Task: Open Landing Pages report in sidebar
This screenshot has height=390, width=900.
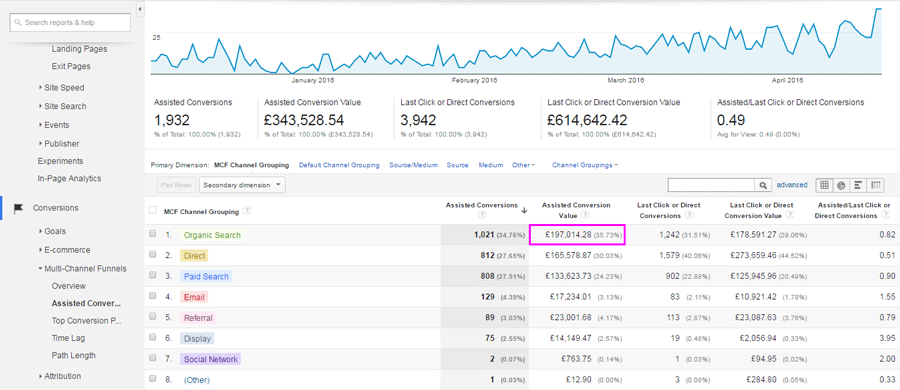Action: [x=79, y=49]
